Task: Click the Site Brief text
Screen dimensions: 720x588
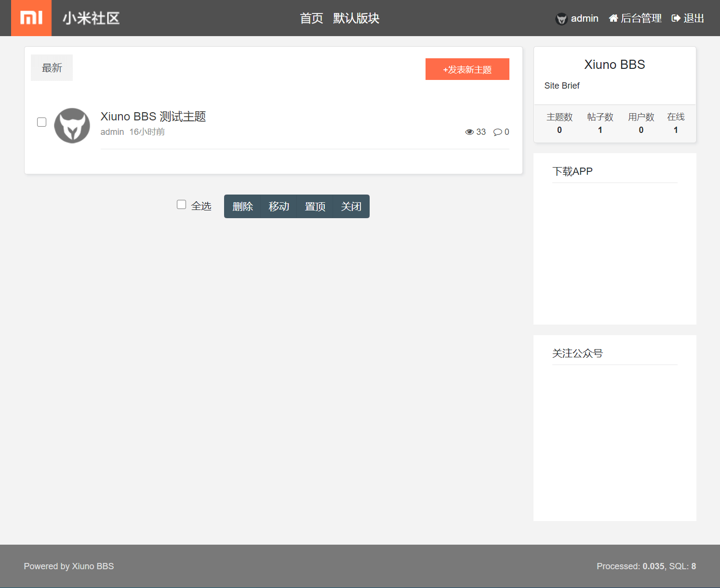Action: click(562, 86)
